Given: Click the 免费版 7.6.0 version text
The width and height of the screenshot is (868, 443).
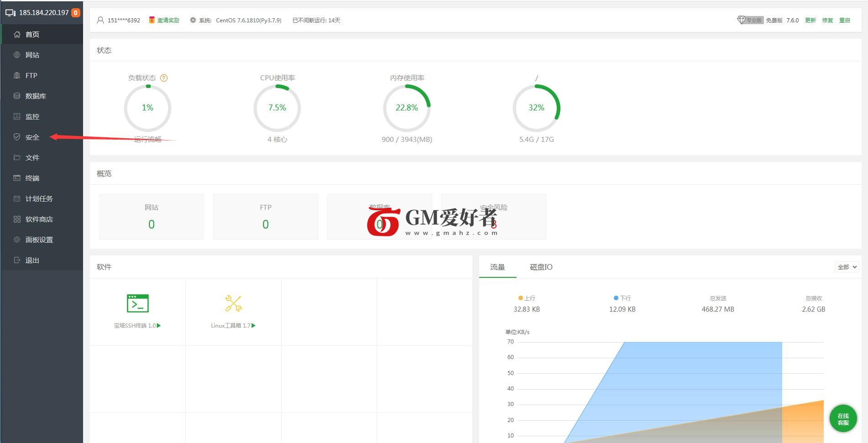Looking at the screenshot, I should point(782,20).
